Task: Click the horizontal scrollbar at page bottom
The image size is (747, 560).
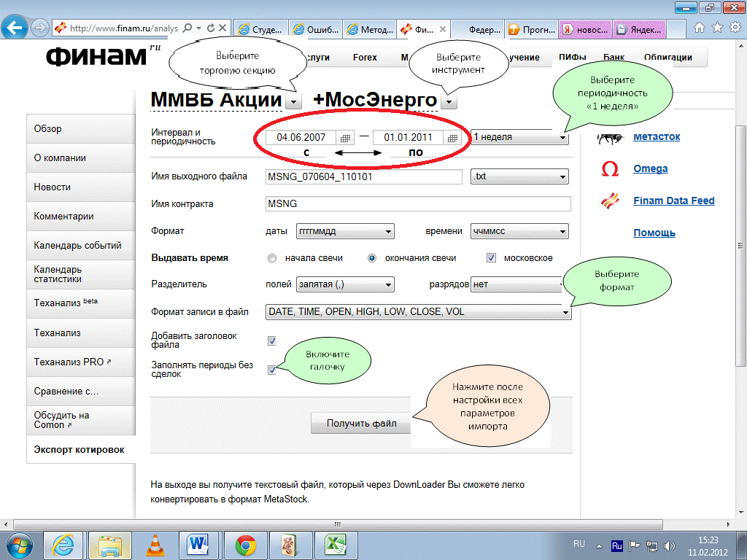Action: (x=338, y=524)
